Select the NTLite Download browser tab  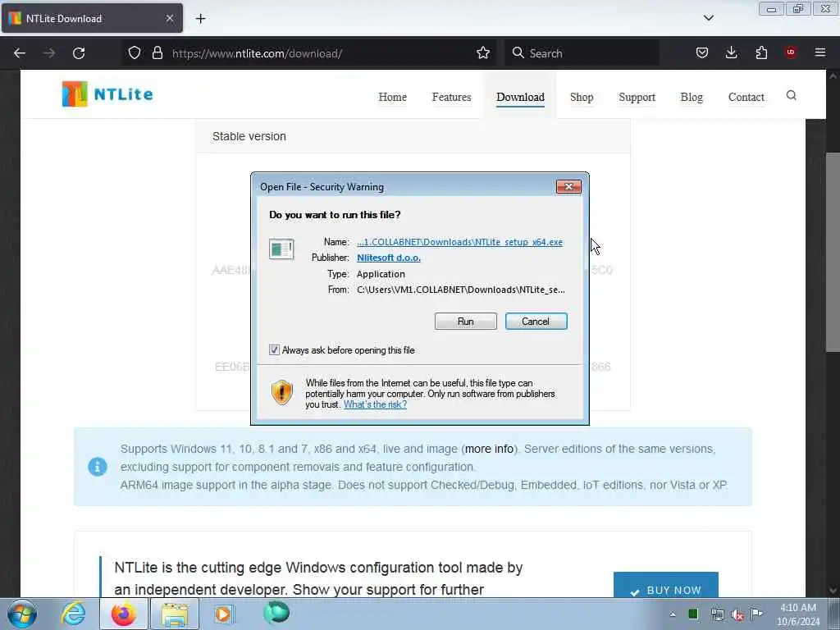pos(92,19)
